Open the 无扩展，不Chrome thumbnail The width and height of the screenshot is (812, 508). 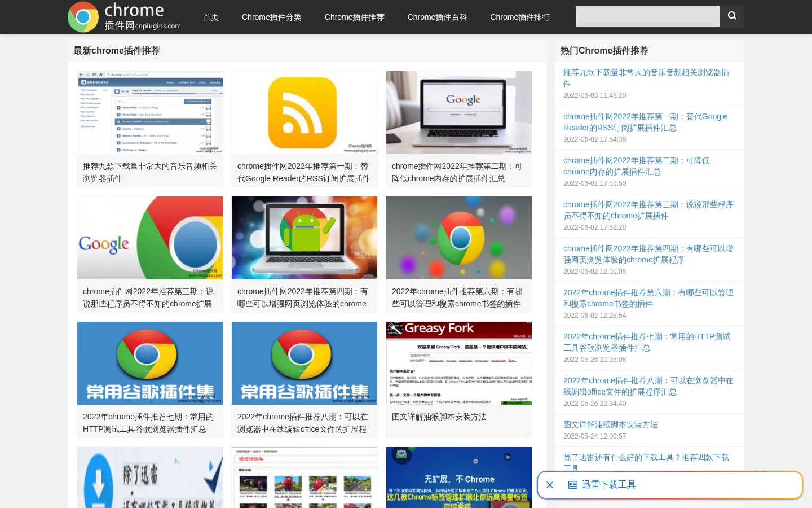point(459,478)
